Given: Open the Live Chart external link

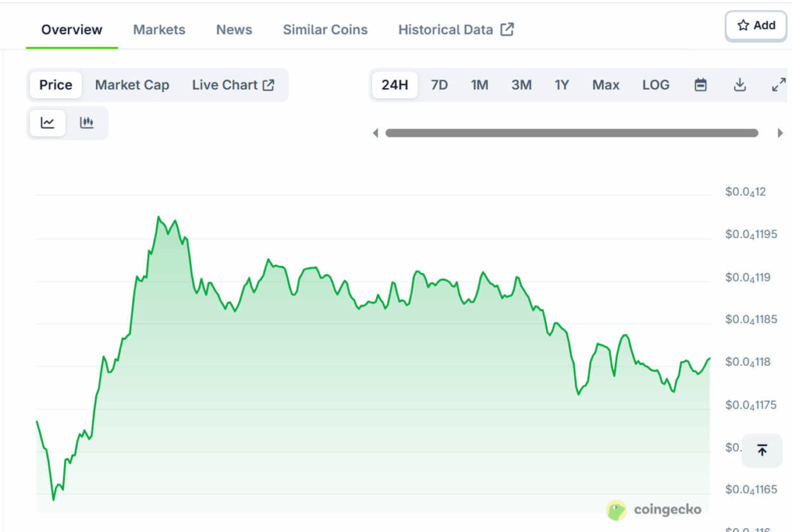Looking at the screenshot, I should click(233, 85).
